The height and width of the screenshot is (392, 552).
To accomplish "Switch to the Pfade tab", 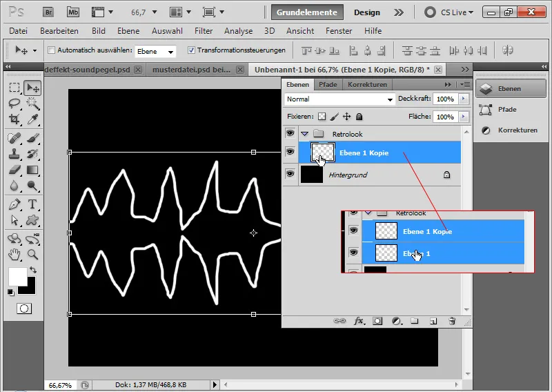I will [x=328, y=84].
